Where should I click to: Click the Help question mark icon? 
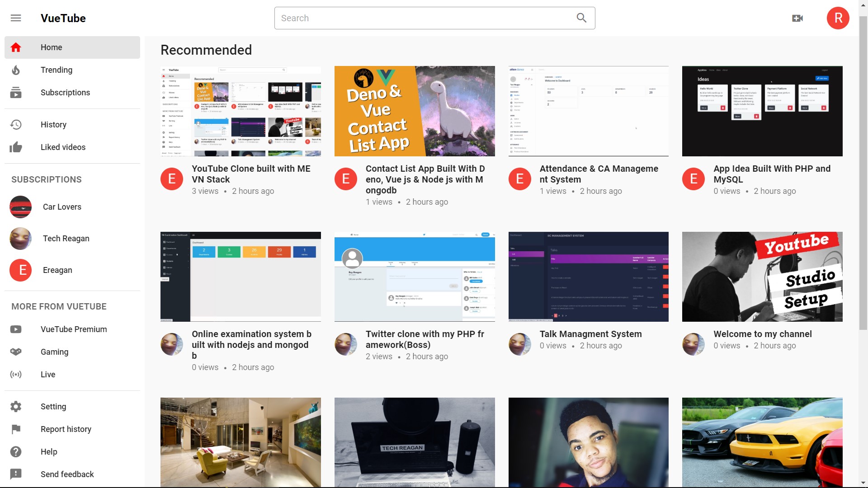(x=16, y=452)
